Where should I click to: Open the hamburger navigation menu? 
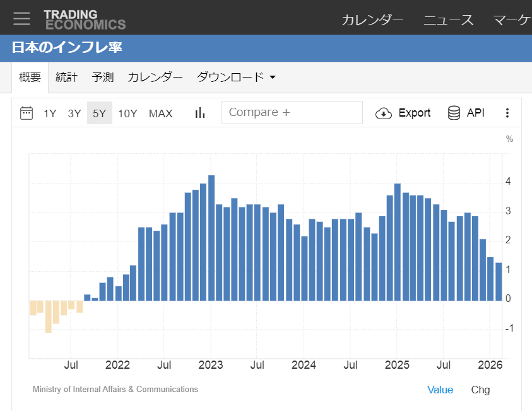pyautogui.click(x=21, y=18)
